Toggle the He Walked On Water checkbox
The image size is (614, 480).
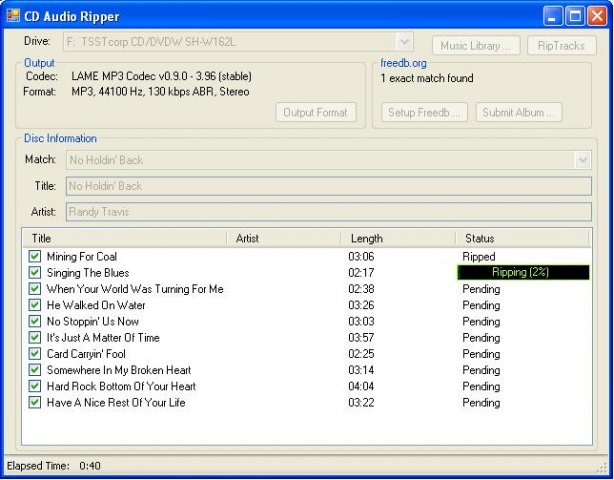tap(34, 305)
